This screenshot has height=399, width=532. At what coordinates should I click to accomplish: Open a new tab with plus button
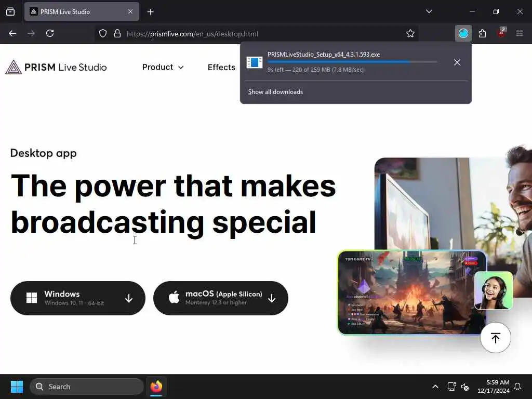pos(151,12)
